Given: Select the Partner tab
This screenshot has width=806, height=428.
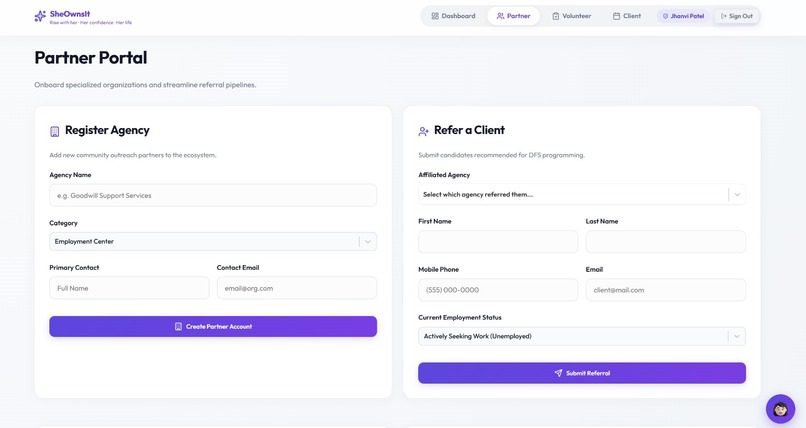Looking at the screenshot, I should coord(513,16).
